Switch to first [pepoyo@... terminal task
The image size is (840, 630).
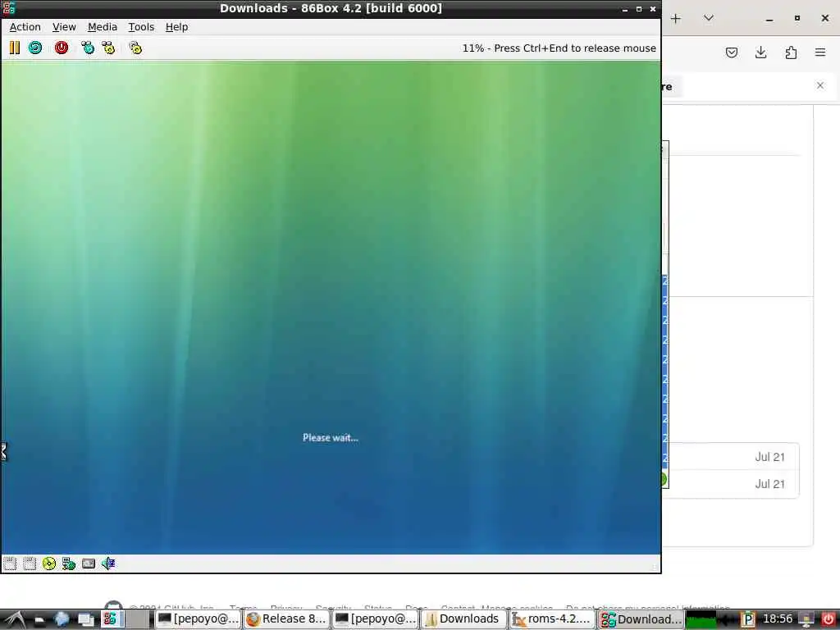[x=198, y=619]
